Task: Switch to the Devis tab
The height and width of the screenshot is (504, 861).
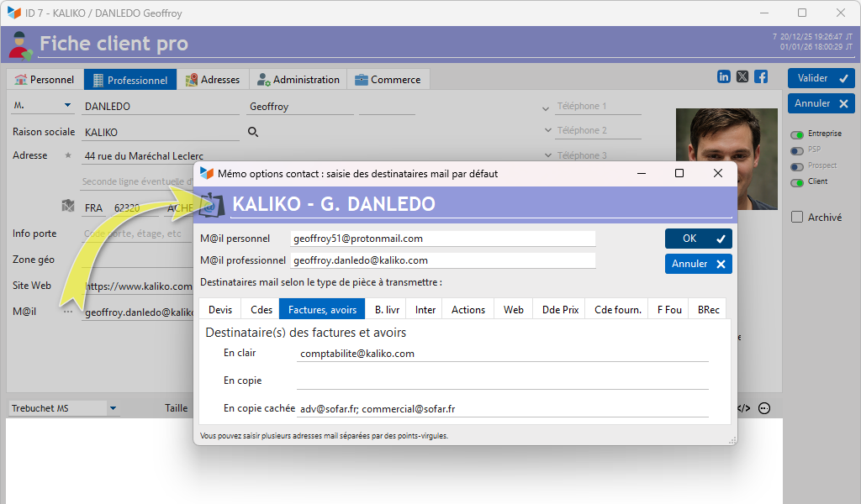Action: (x=220, y=310)
